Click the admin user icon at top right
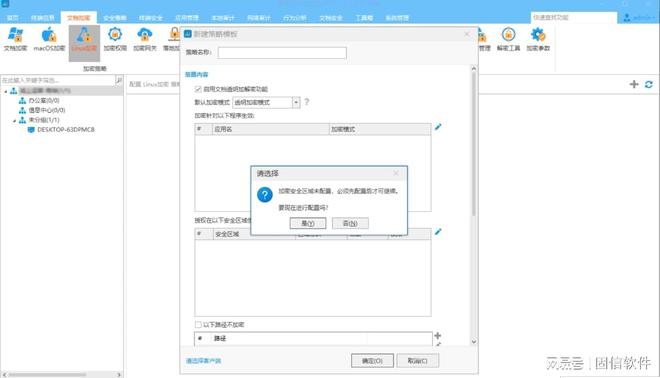 tap(627, 18)
